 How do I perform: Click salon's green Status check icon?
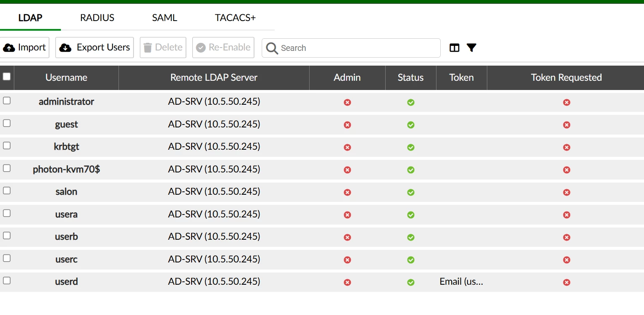click(411, 192)
